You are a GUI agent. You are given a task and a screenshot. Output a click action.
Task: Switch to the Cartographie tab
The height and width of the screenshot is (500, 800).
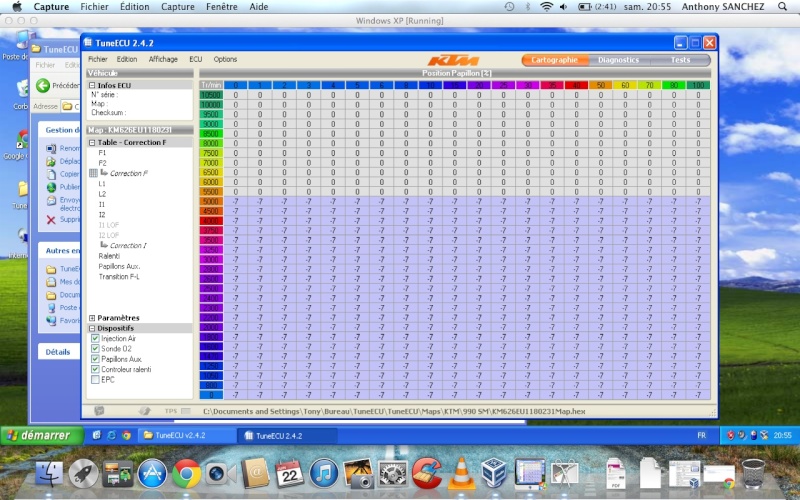[554, 60]
